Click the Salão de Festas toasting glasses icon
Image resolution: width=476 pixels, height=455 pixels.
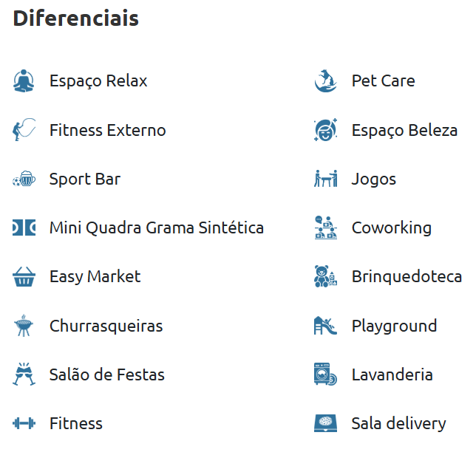coord(24,374)
